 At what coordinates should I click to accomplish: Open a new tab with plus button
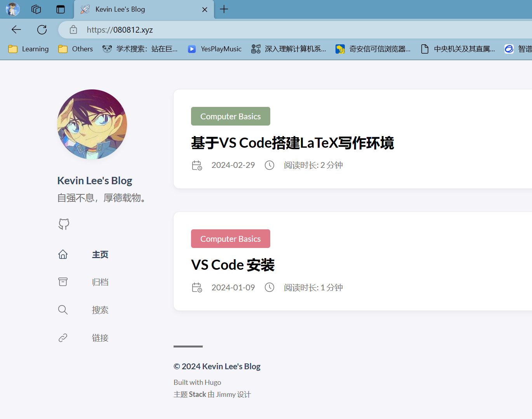(x=224, y=9)
